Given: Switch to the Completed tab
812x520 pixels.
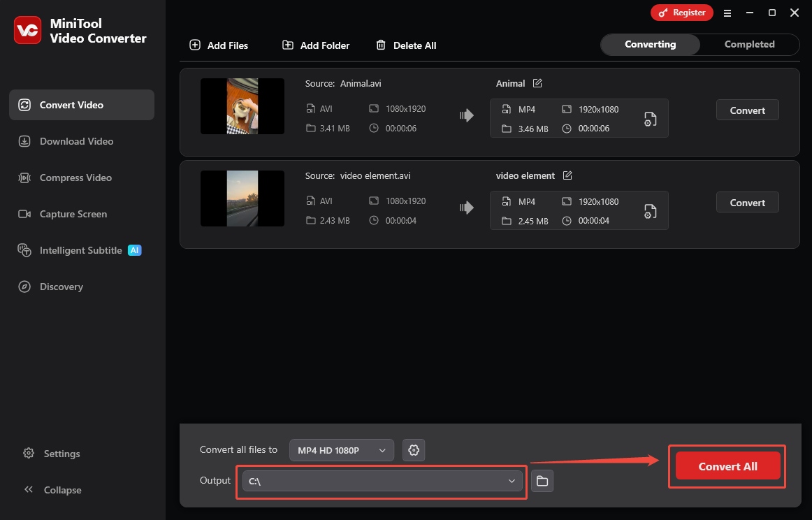Looking at the screenshot, I should (748, 44).
